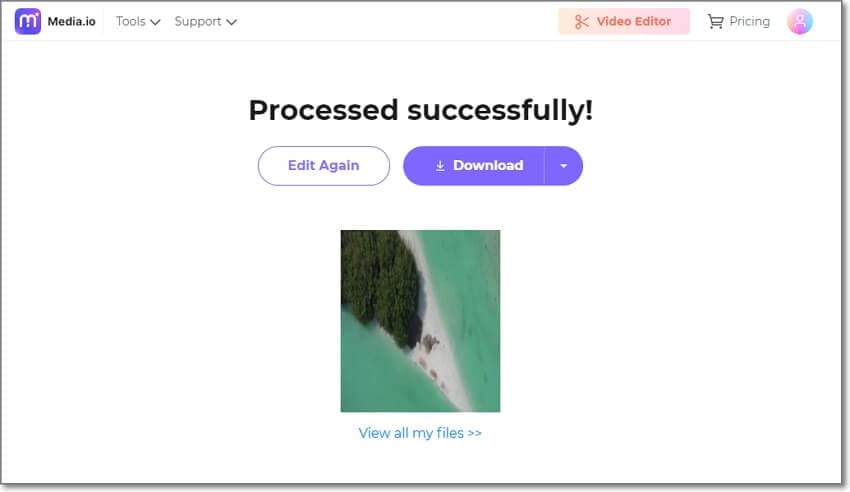Click the Edit Again button

(x=324, y=166)
